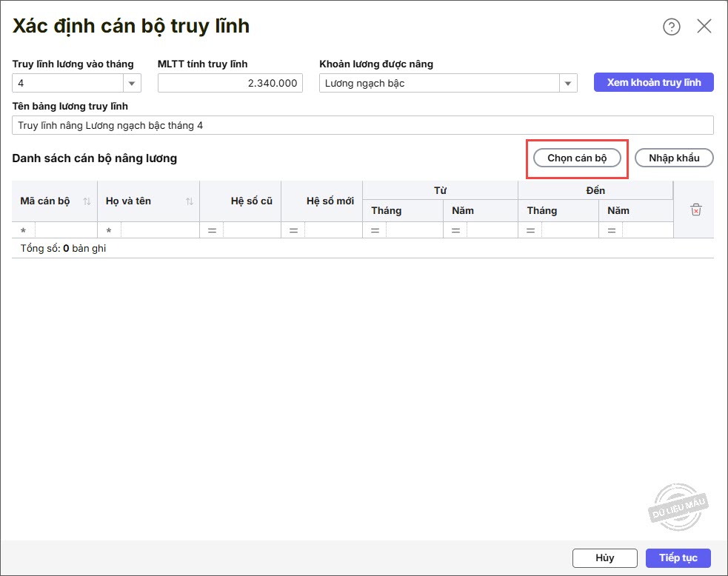Image resolution: width=728 pixels, height=576 pixels.
Task: Click the filter operator icon under Hệ số cũ
Action: coord(212,231)
